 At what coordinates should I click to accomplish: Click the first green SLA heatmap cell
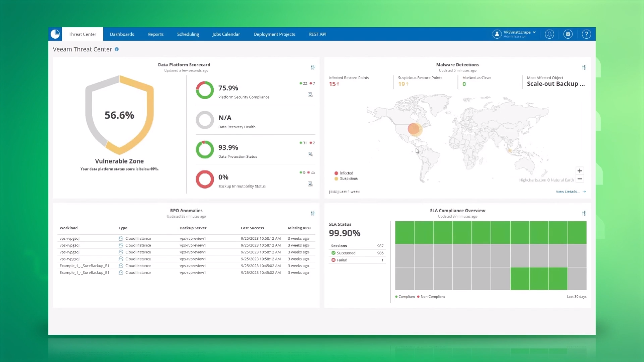coord(405,232)
